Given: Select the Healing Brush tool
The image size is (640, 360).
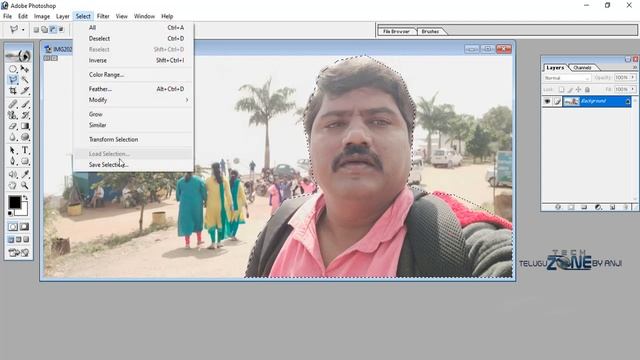Looking at the screenshot, I should pyautogui.click(x=13, y=104).
